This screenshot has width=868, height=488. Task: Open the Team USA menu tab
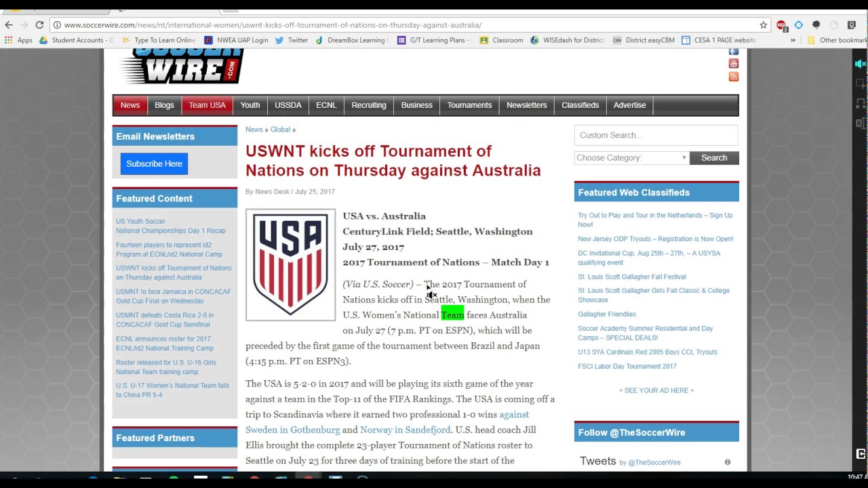pyautogui.click(x=208, y=105)
